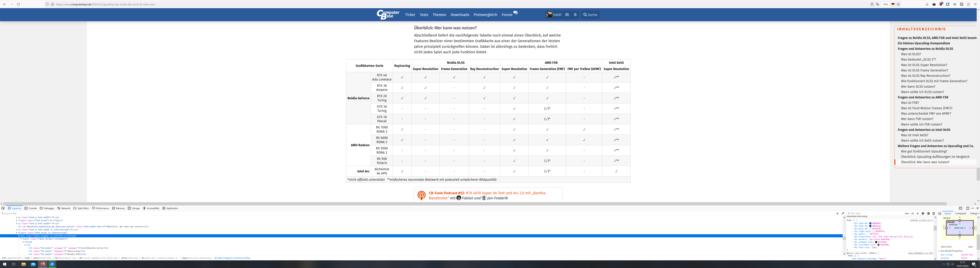
Task: Bookmark this page with the star icon
Action: (x=899, y=4)
